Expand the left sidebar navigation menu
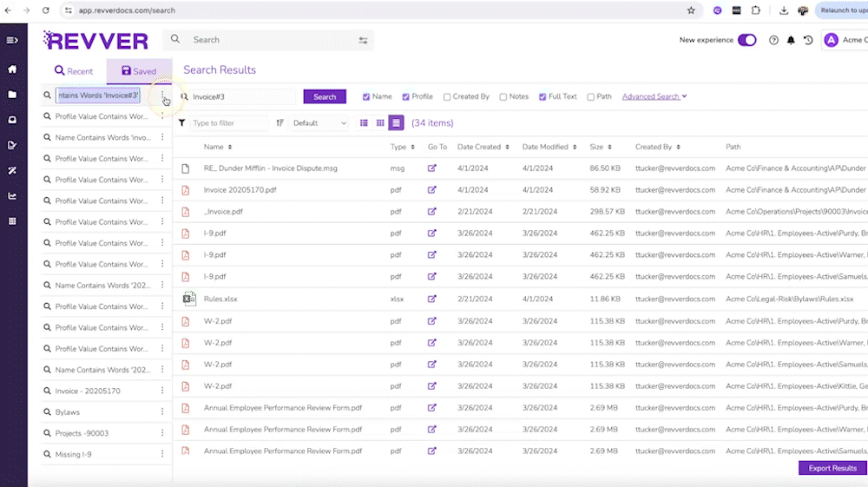 coord(12,40)
